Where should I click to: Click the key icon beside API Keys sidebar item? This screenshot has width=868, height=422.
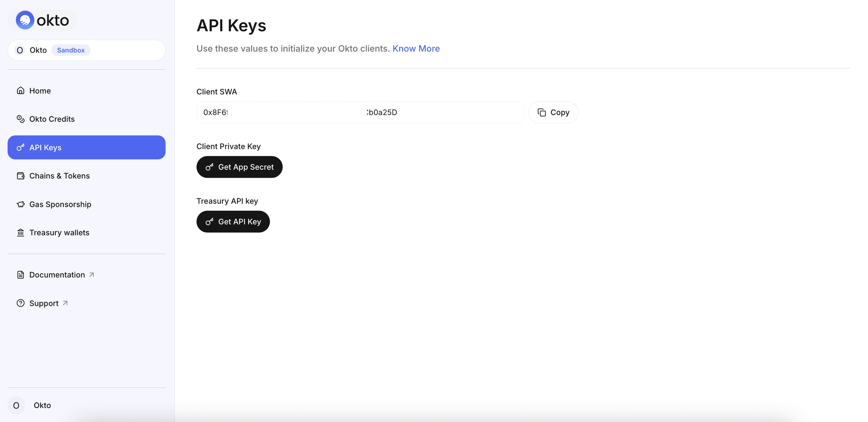tap(21, 148)
